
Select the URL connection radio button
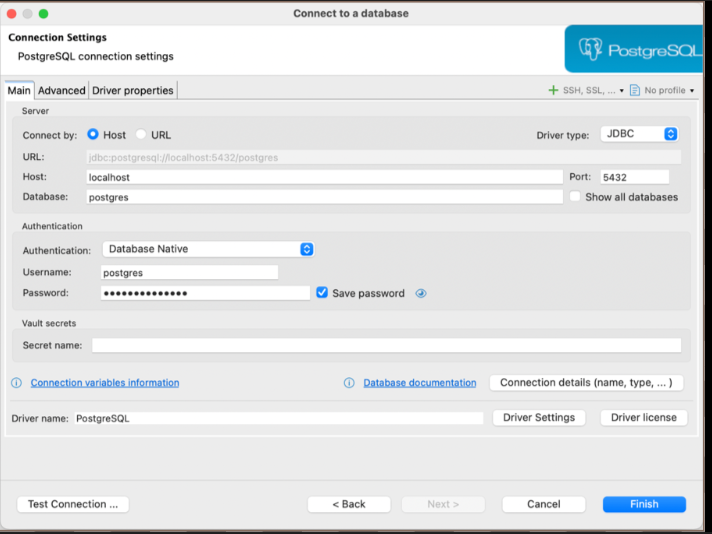point(141,134)
